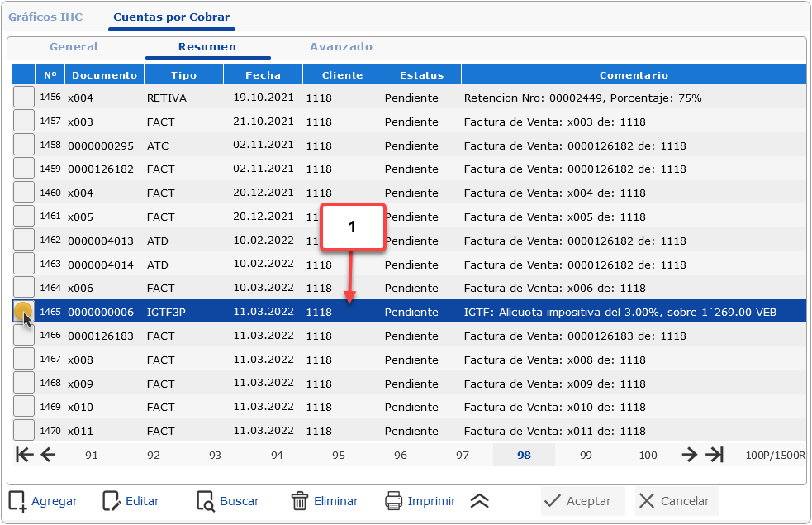
Task: Go to the first page arrow
Action: tap(24, 455)
